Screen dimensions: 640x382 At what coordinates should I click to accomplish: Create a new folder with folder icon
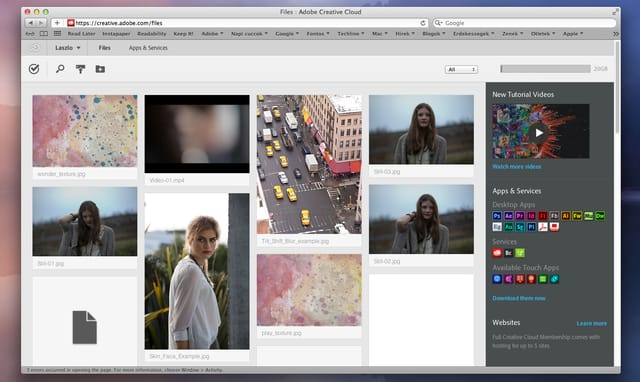tap(100, 69)
